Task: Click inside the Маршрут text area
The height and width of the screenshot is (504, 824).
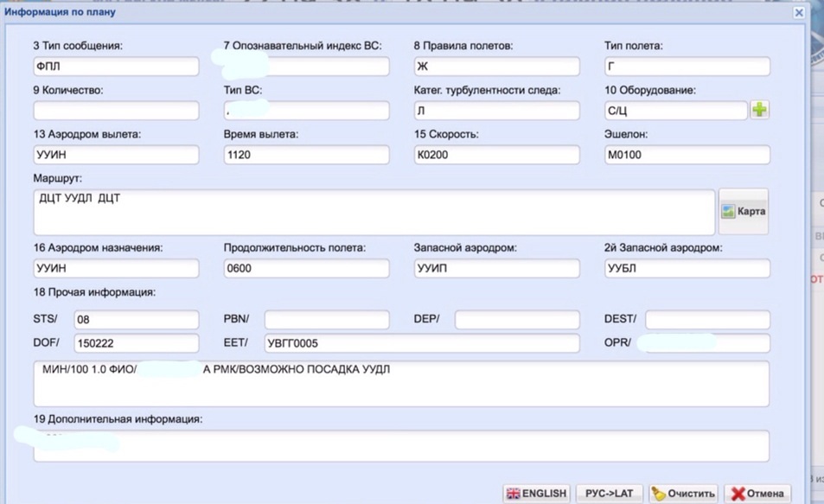Action: 374,213
